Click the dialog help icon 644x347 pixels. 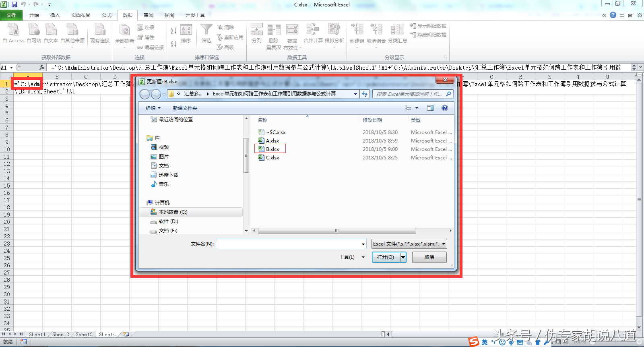(x=445, y=108)
